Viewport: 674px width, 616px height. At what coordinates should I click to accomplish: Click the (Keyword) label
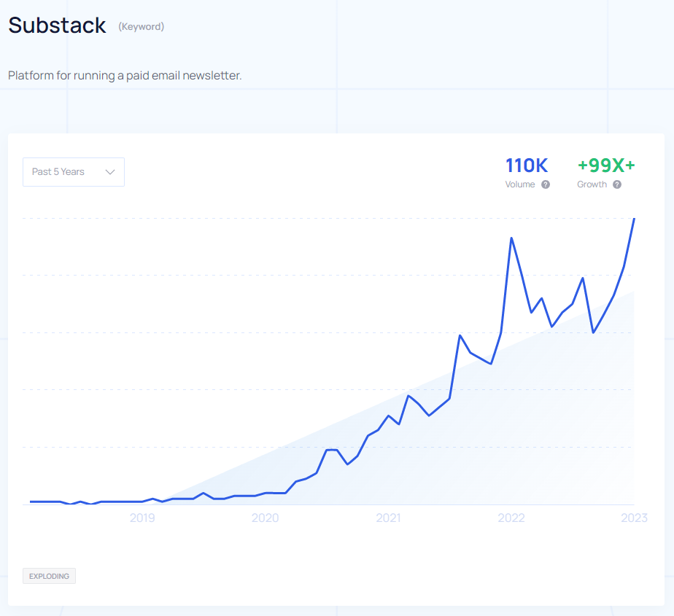pyautogui.click(x=141, y=27)
